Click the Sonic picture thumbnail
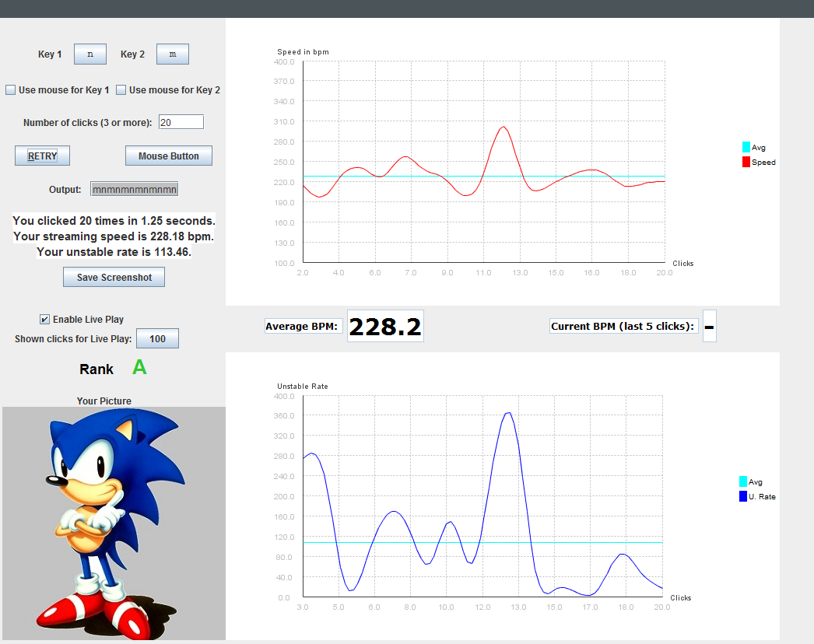This screenshot has width=814, height=644. (114, 523)
